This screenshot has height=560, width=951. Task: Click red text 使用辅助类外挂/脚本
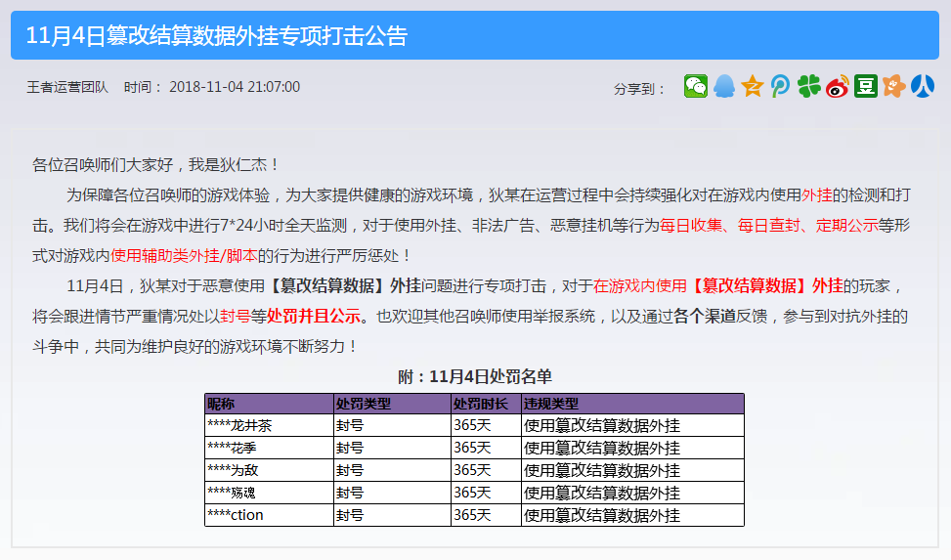click(x=184, y=256)
